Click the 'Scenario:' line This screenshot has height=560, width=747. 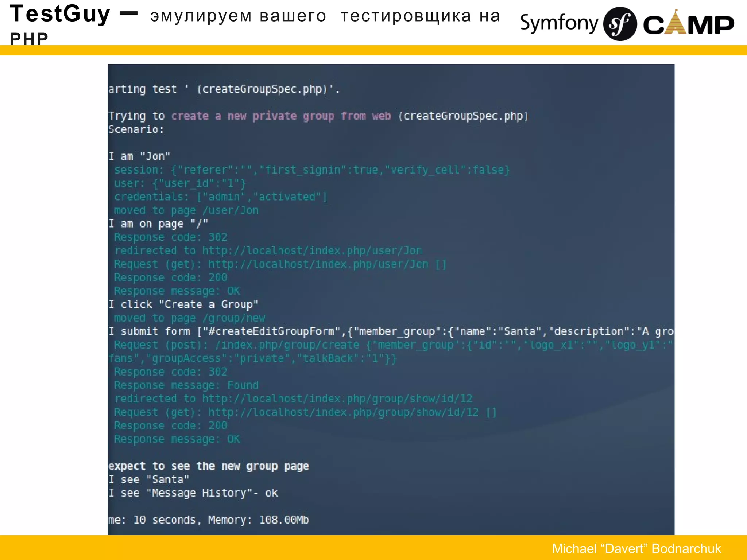136,129
